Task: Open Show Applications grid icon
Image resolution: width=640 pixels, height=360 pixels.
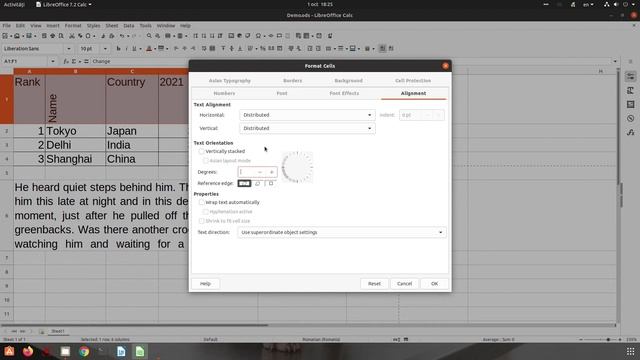Action: [630, 351]
